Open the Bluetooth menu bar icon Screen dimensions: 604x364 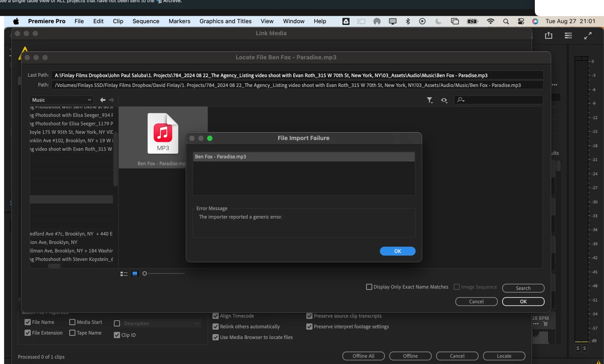coord(408,21)
